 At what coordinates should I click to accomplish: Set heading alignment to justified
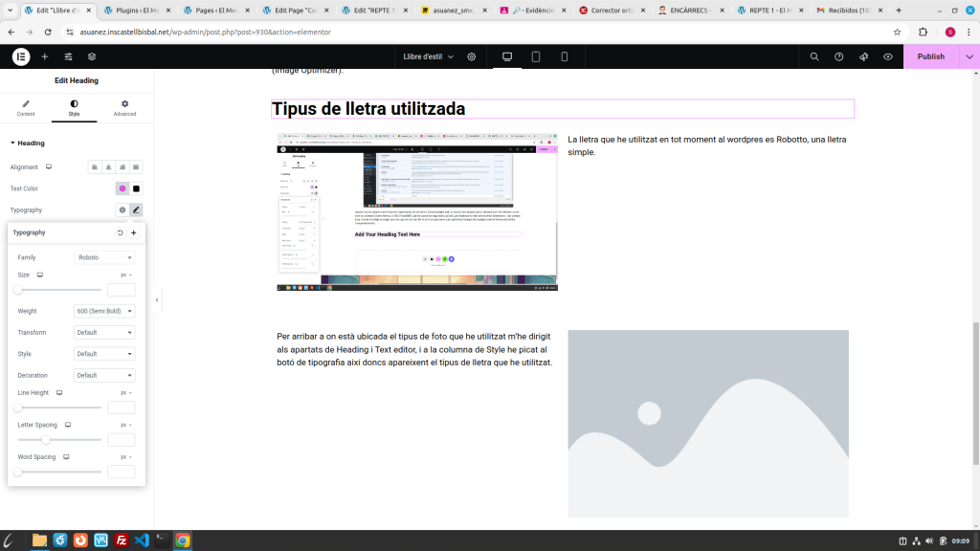pyautogui.click(x=136, y=166)
